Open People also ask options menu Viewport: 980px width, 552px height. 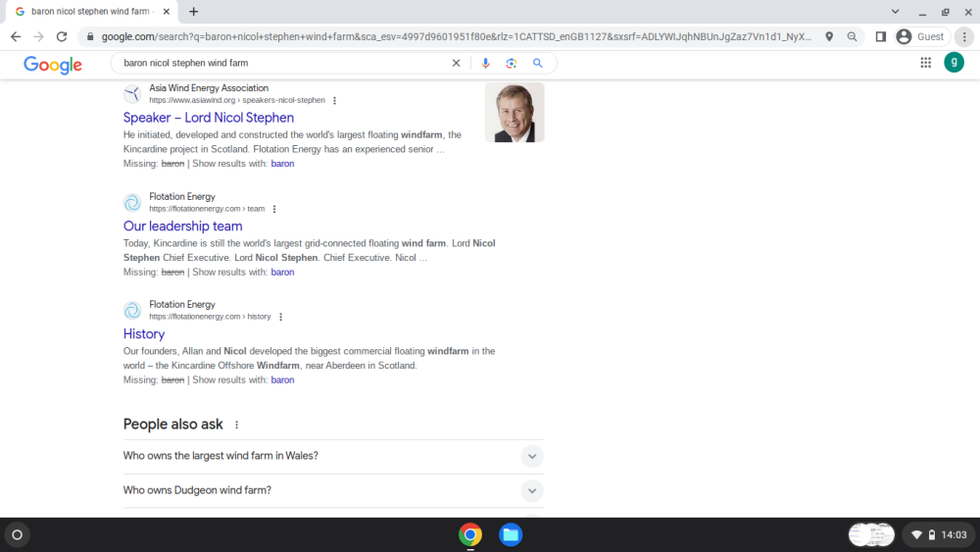click(236, 426)
